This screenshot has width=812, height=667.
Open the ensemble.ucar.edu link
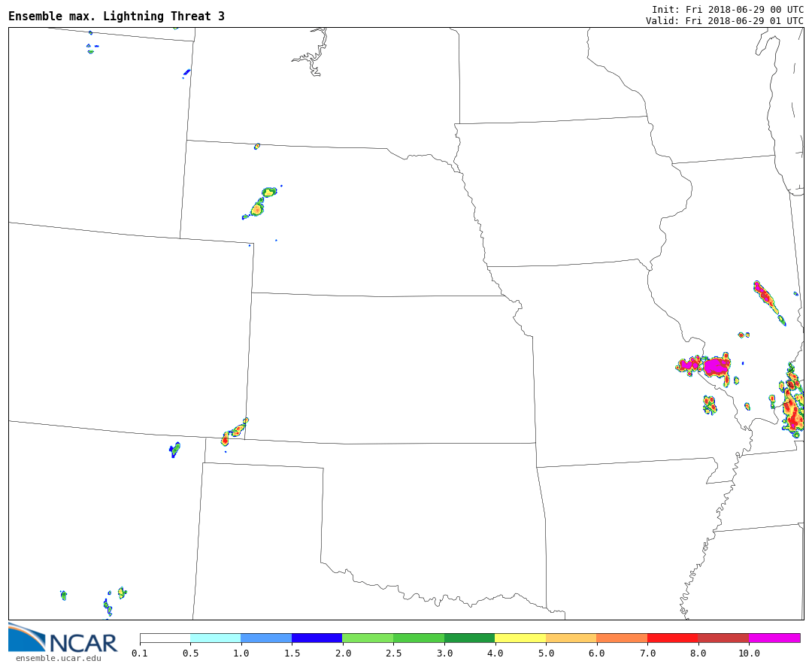pos(58,659)
